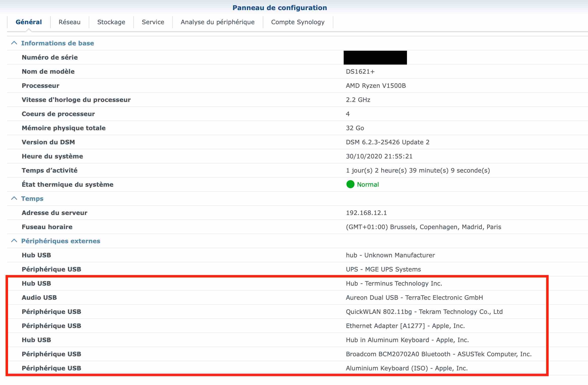588x385 pixels.
Task: Collapse the Périphériques externes section chevron
Action: point(14,241)
